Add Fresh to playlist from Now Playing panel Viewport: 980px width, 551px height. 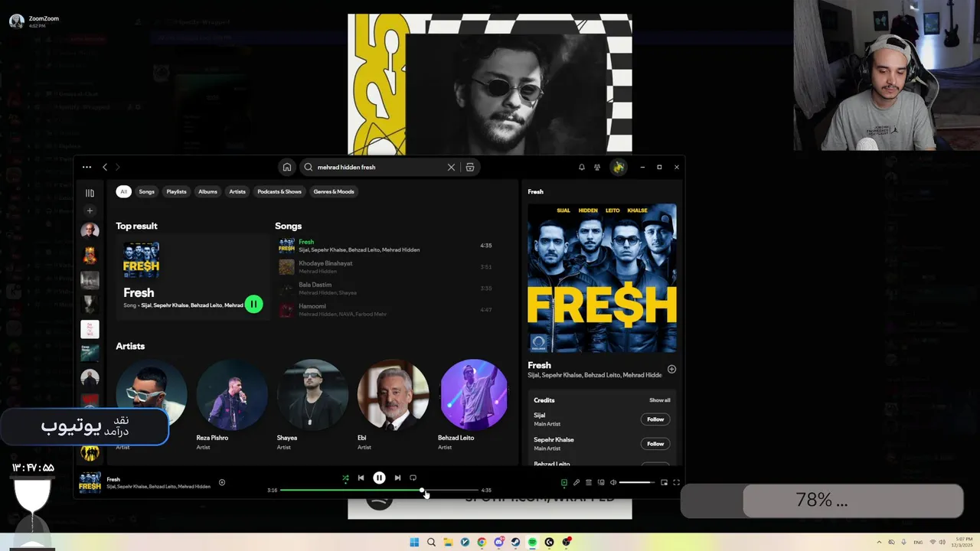[x=671, y=369]
